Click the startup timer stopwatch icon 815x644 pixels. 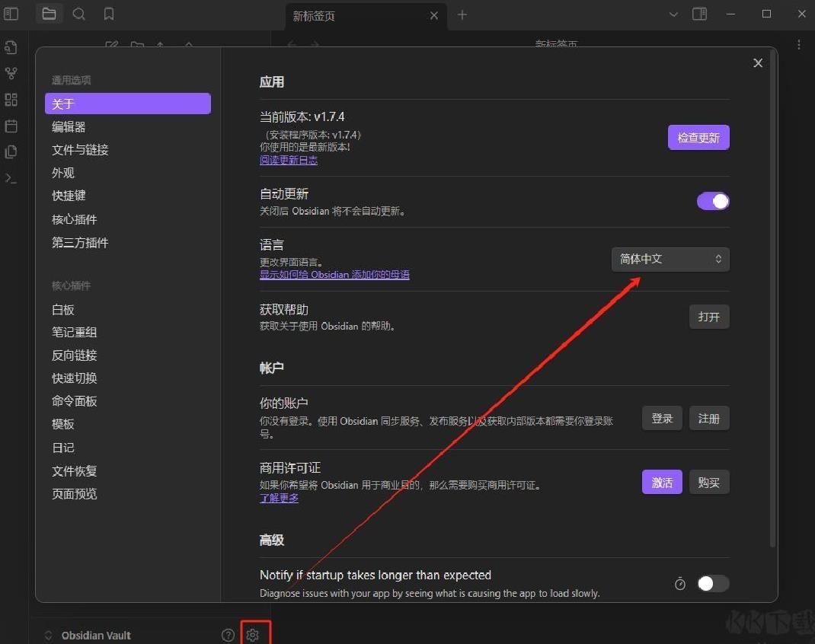point(680,584)
